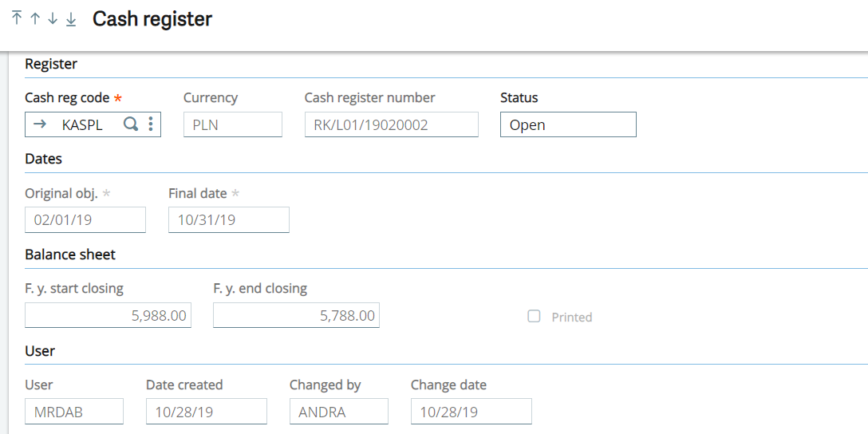This screenshot has width=868, height=434.
Task: Click the Cash register number field
Action: click(391, 124)
